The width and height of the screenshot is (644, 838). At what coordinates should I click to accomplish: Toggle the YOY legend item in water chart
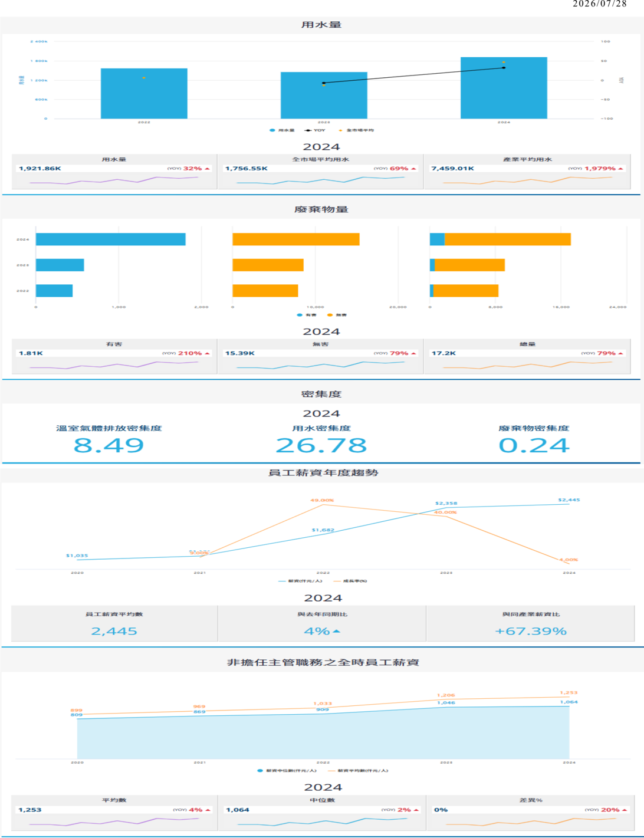click(315, 130)
